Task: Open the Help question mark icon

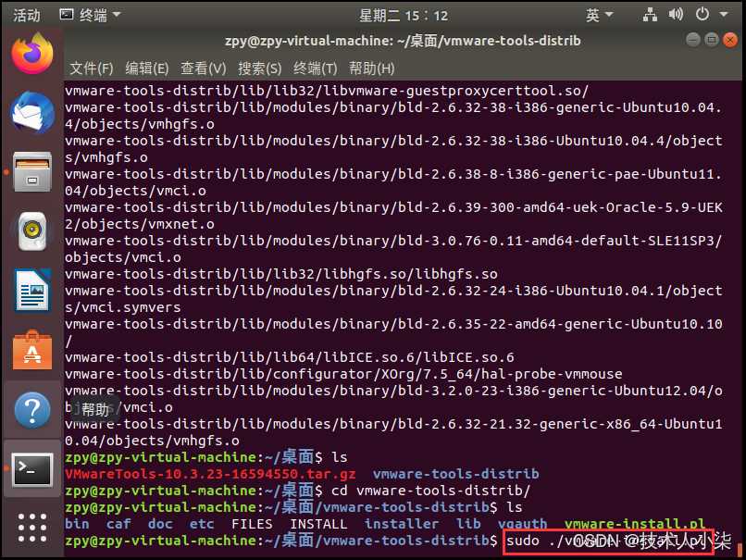Action: [32, 409]
